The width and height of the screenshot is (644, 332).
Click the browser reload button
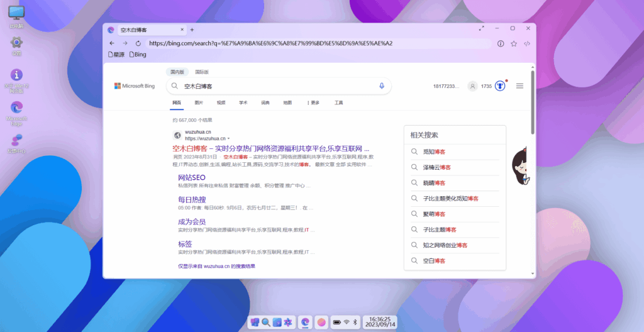tap(137, 43)
